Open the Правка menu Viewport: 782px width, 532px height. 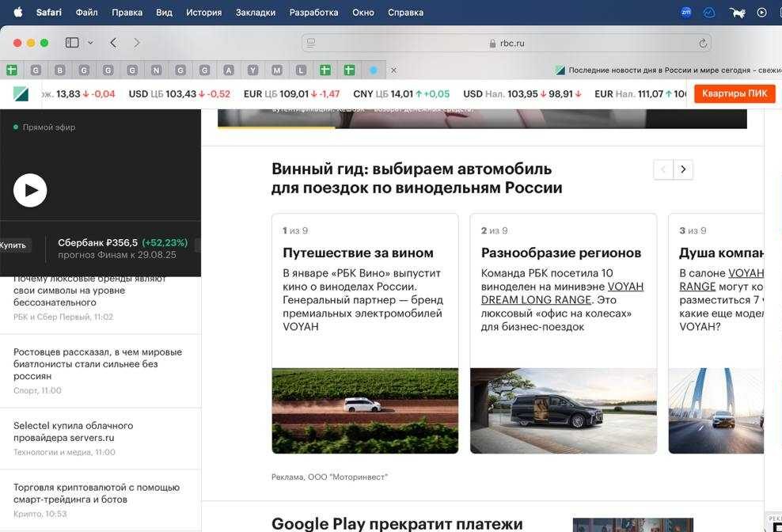tap(127, 13)
